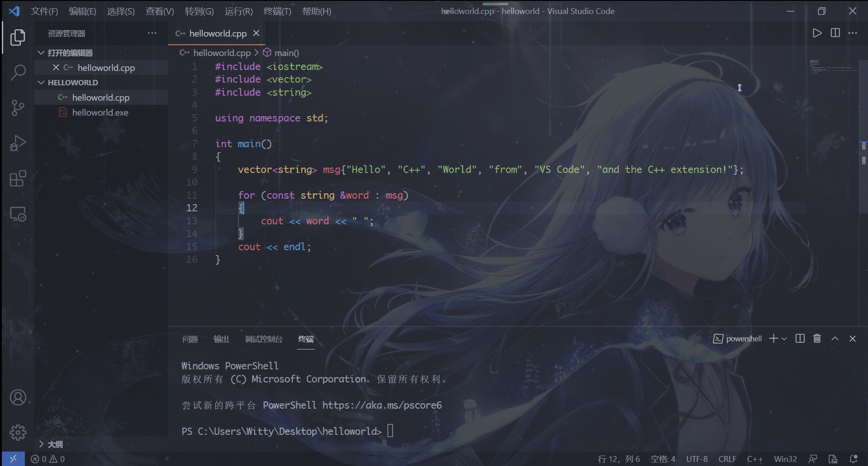The width and height of the screenshot is (868, 466).
Task: Click the code minimap preview
Action: [832, 67]
